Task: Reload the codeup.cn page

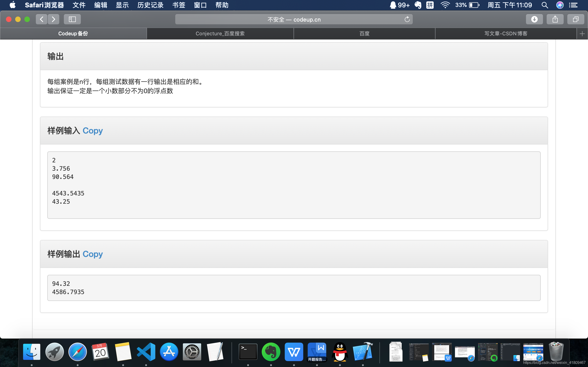Action: pos(407,19)
